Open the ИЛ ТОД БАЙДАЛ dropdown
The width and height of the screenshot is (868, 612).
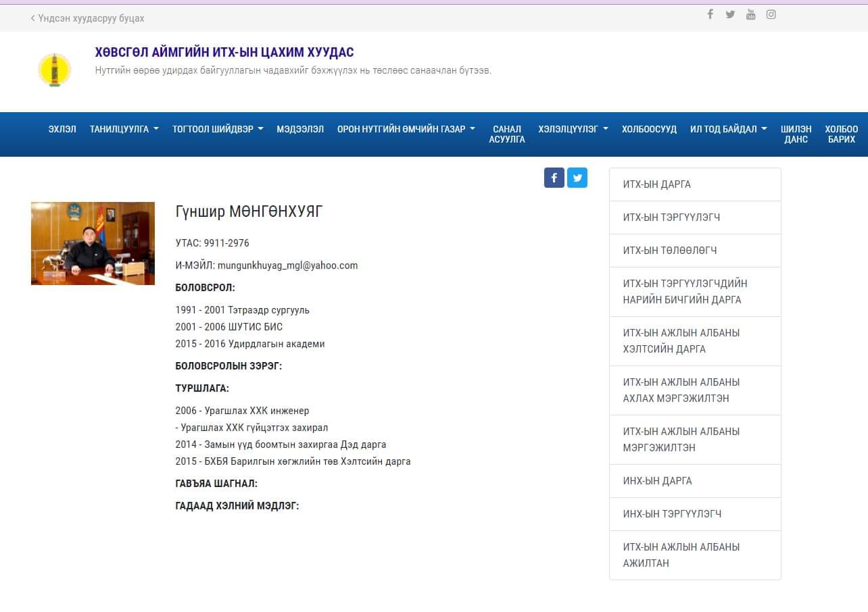728,129
